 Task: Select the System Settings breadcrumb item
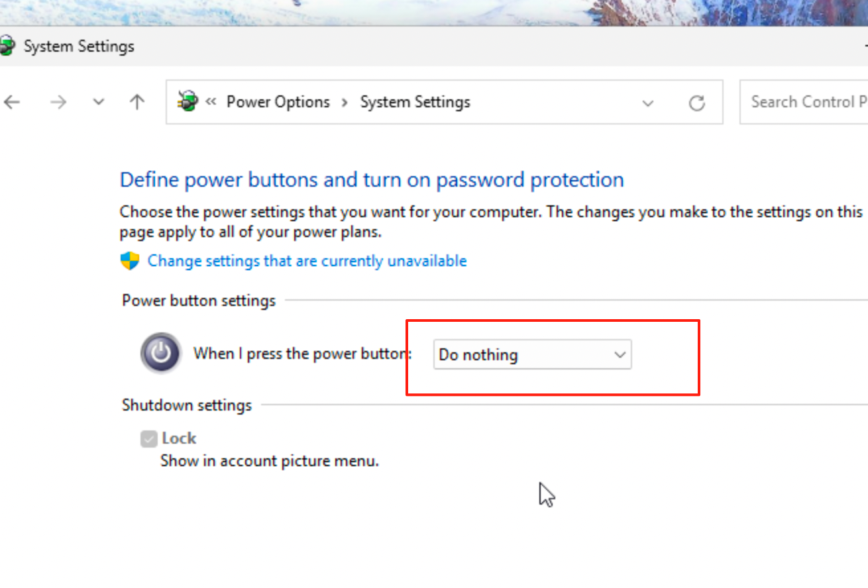pos(415,102)
